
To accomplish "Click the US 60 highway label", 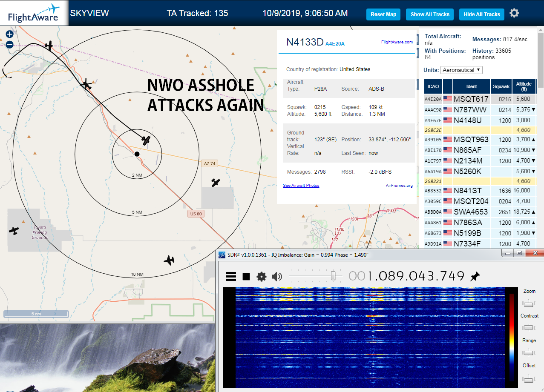I will click(x=196, y=214).
